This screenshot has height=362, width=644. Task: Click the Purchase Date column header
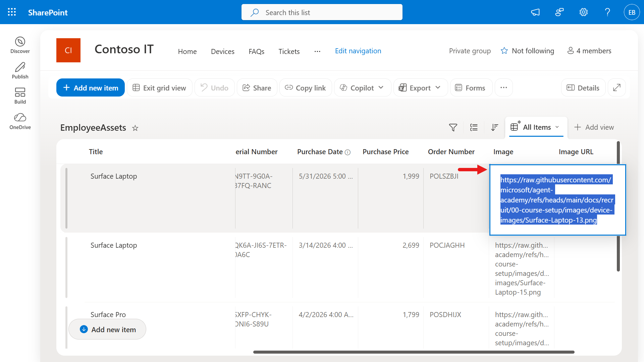(x=320, y=152)
